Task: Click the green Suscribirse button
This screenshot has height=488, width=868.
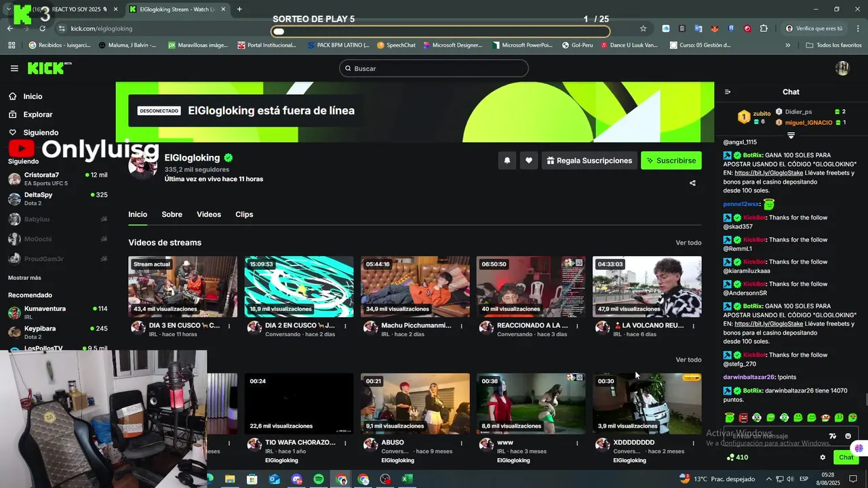Action: 671,161
